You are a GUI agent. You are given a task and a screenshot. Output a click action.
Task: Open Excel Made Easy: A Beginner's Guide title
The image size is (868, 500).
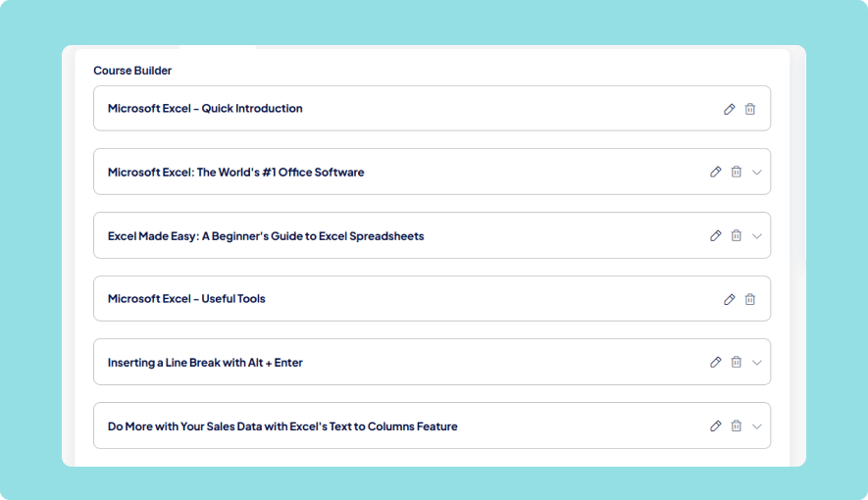pyautogui.click(x=266, y=236)
